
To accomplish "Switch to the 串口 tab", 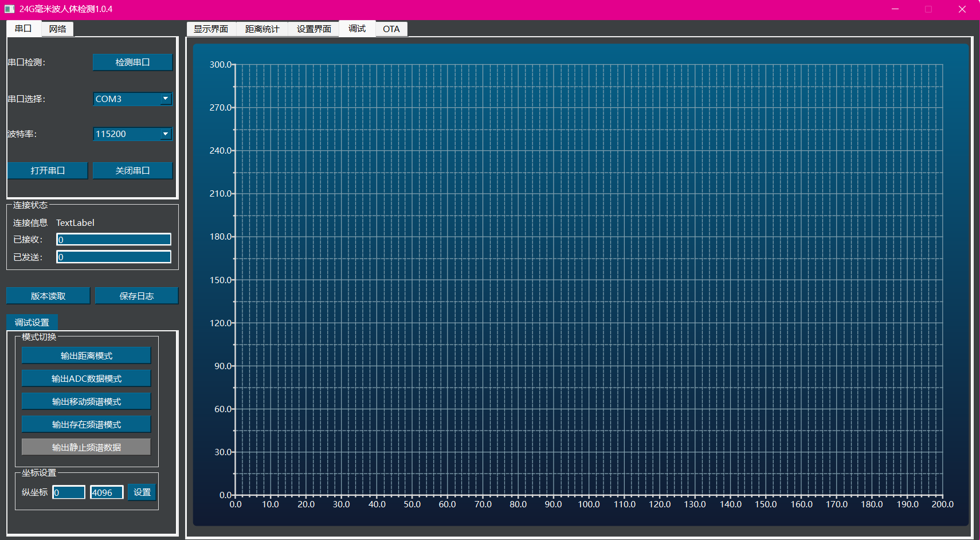I will point(23,29).
